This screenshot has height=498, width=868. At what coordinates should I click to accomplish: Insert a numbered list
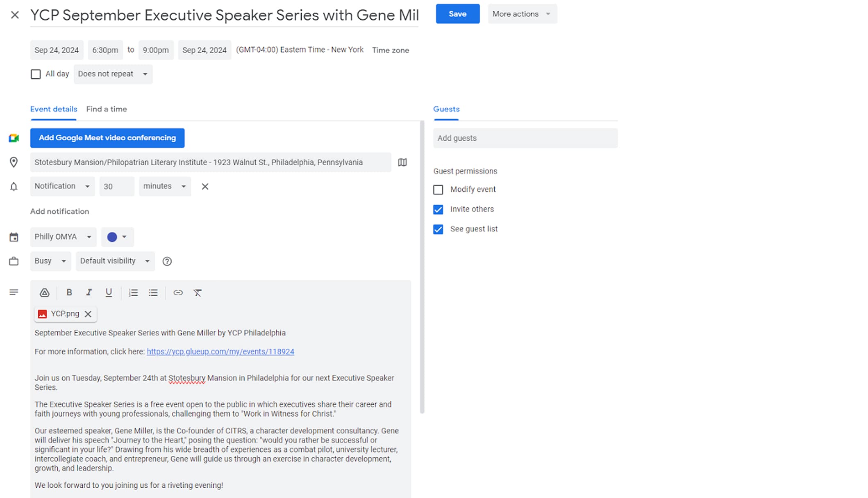[x=133, y=292]
